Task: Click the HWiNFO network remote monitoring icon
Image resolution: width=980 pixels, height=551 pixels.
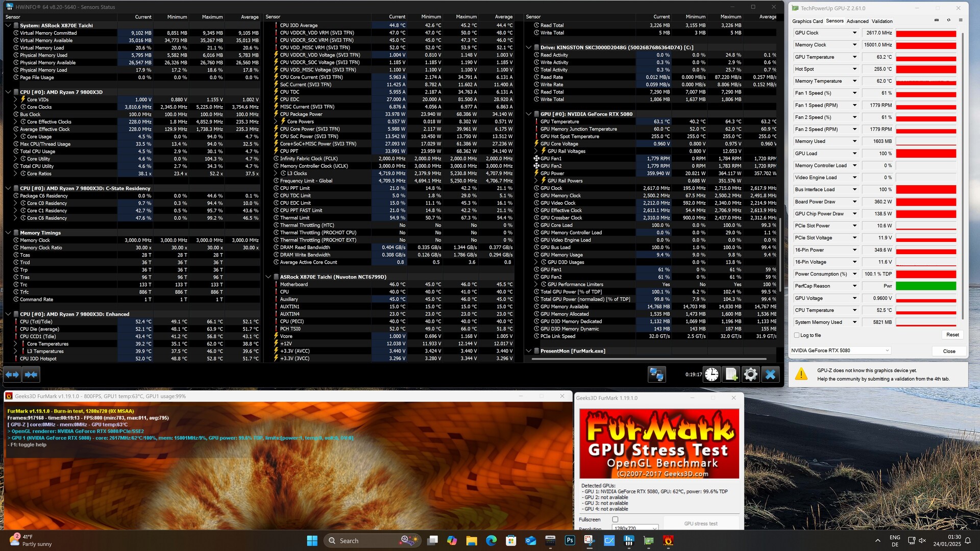Action: pyautogui.click(x=656, y=374)
